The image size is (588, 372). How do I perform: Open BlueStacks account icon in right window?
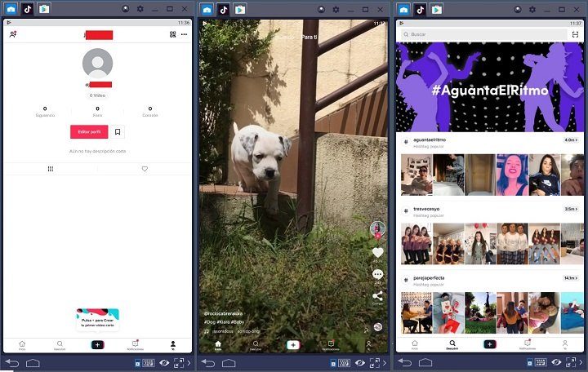tap(518, 9)
